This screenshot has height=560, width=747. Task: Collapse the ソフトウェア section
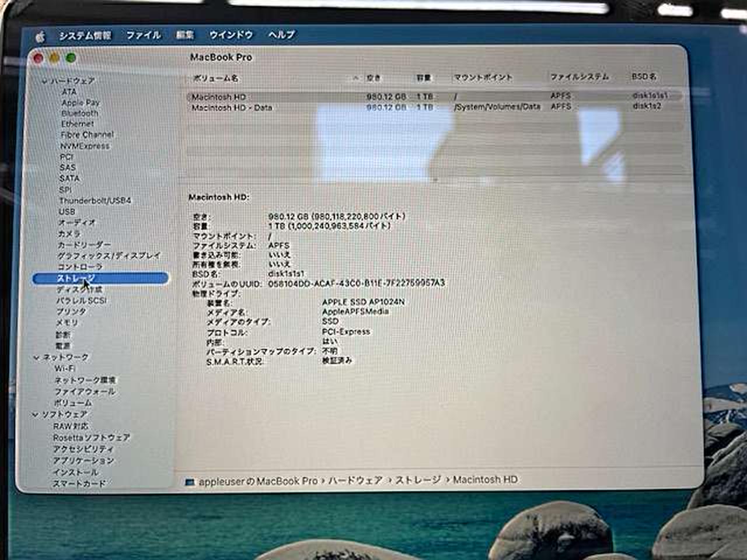[35, 414]
